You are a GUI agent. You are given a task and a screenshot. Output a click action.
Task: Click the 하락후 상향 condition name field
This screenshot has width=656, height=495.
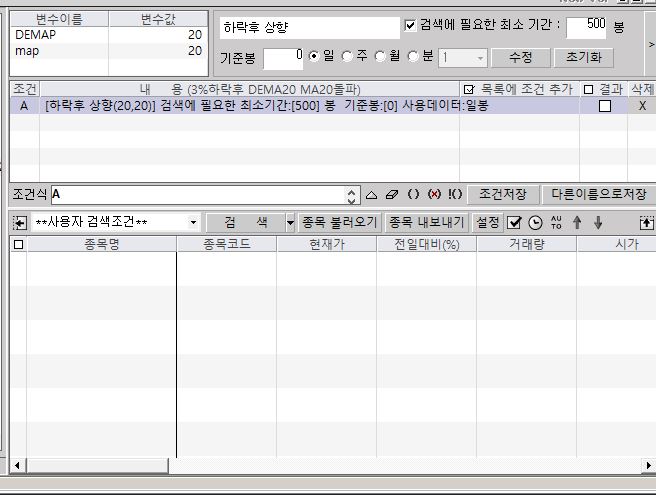pos(308,27)
